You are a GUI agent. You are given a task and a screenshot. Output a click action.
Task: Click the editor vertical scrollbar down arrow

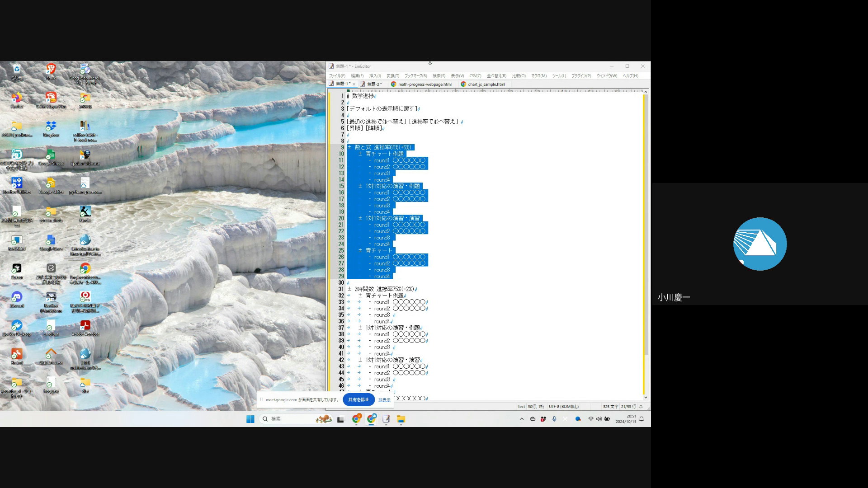(646, 398)
